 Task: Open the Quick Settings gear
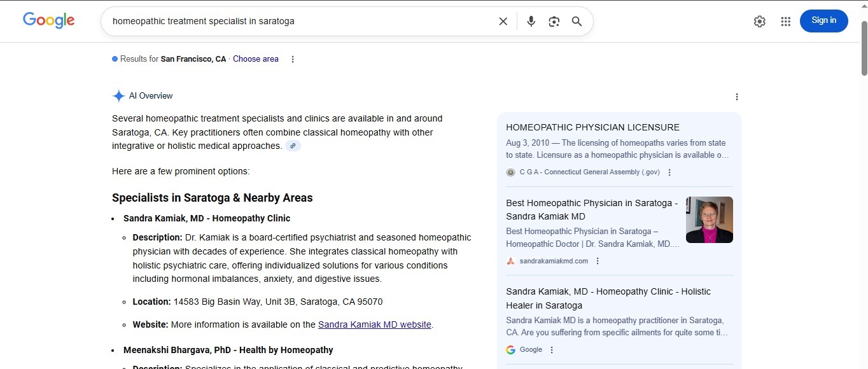[x=759, y=22]
